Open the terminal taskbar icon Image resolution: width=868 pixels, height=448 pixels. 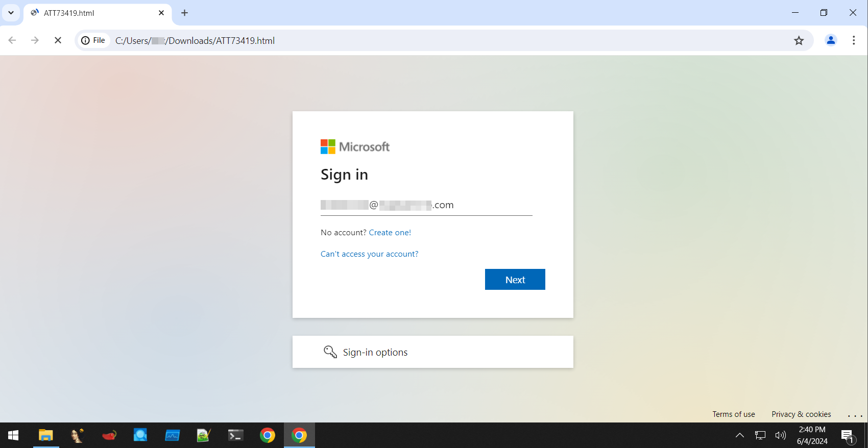click(x=235, y=435)
